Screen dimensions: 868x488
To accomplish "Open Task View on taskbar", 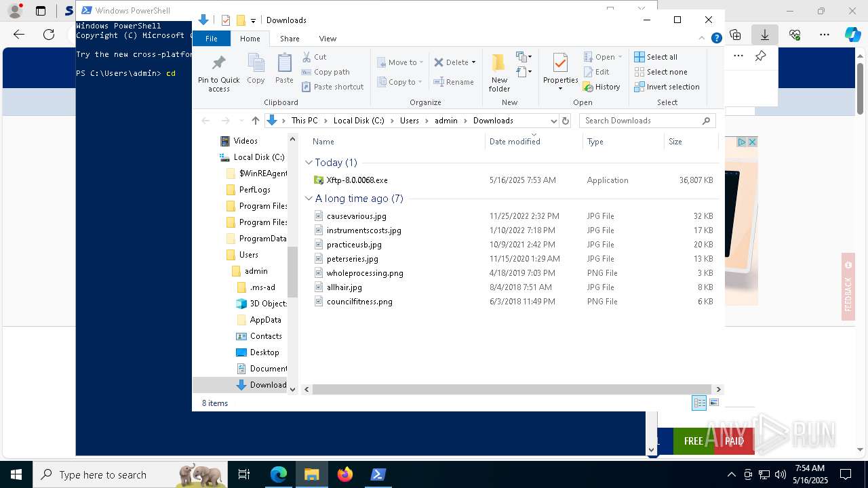I will 244,474.
